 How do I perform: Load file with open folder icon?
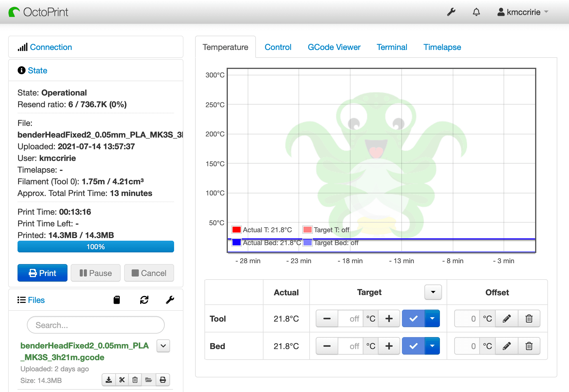149,380
